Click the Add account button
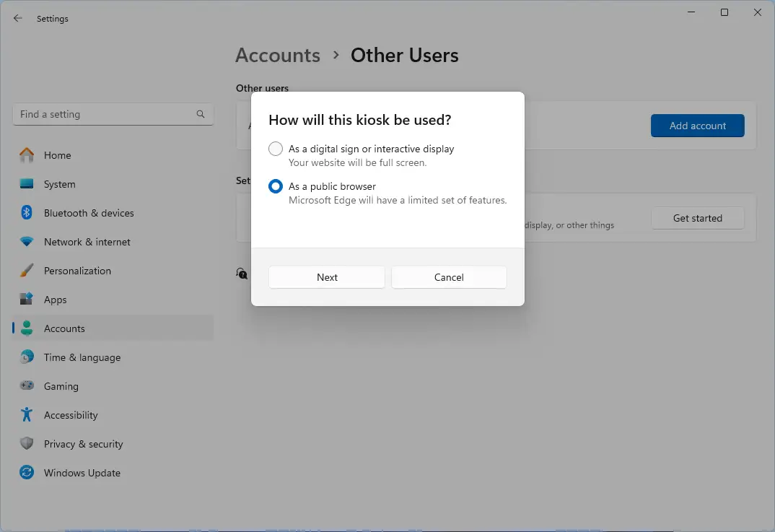The image size is (775, 532). [697, 126]
